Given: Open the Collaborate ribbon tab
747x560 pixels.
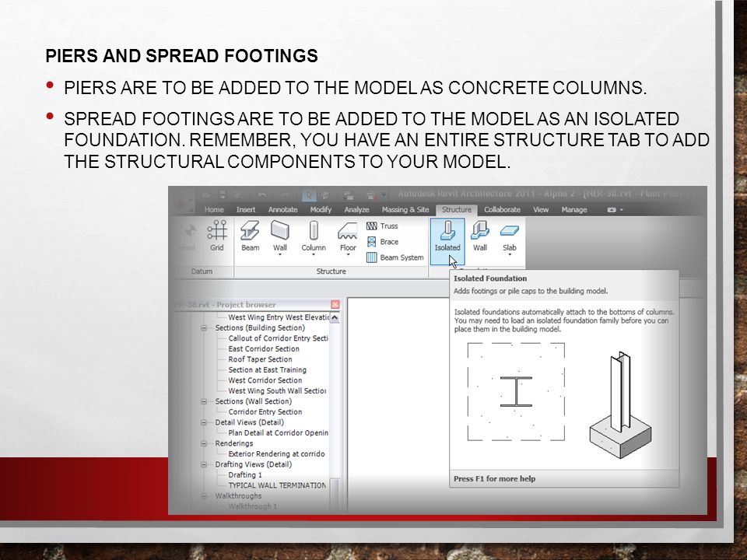Looking at the screenshot, I should point(502,209).
